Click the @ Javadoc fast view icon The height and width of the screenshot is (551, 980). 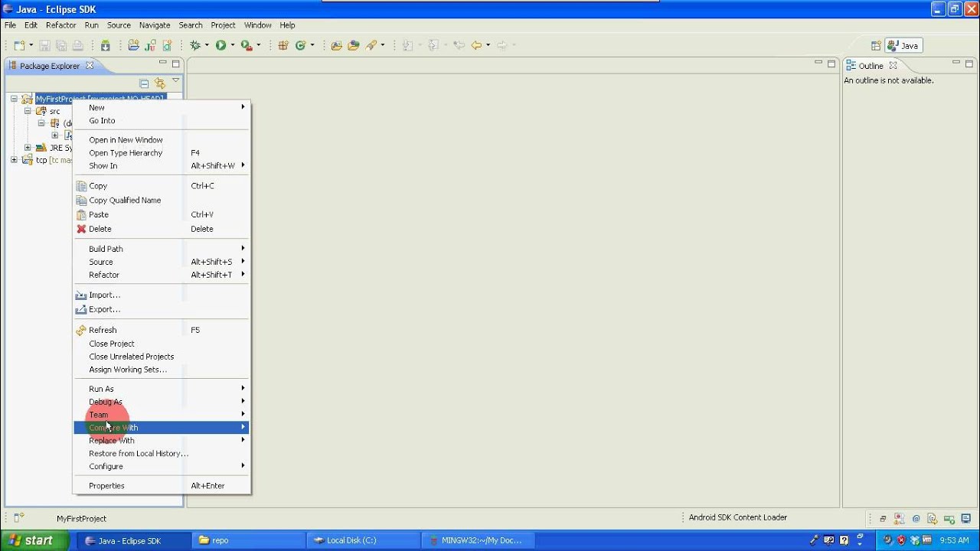pyautogui.click(x=916, y=519)
